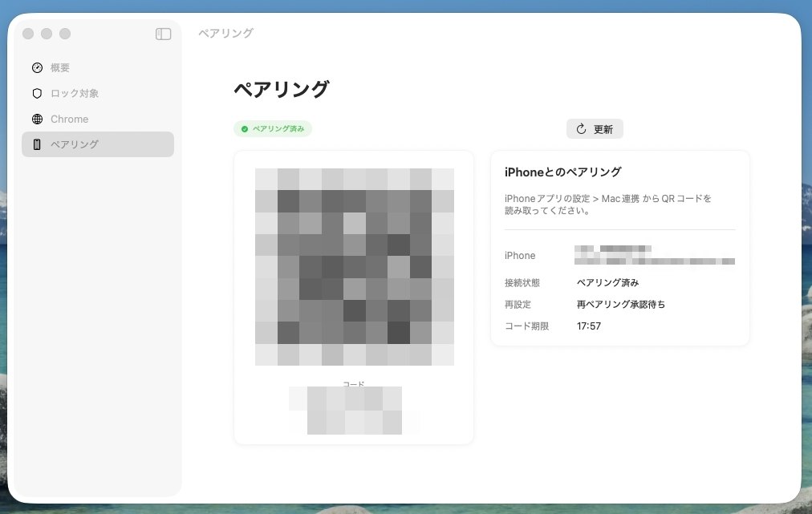Open the 概要 sidebar section
812x514 pixels.
[x=98, y=68]
